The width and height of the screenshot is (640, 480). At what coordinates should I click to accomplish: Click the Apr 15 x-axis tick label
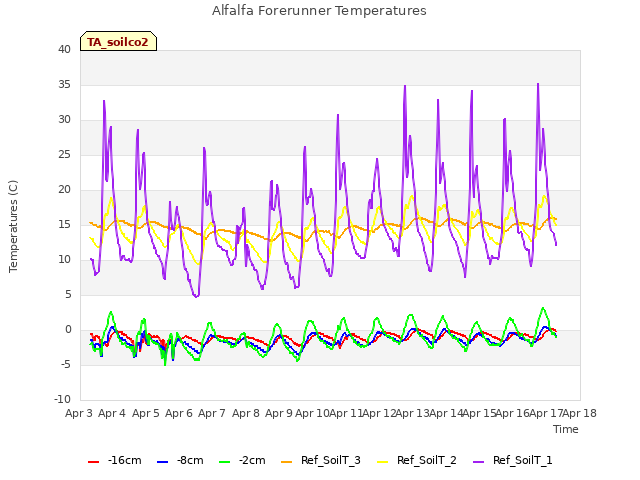click(480, 413)
